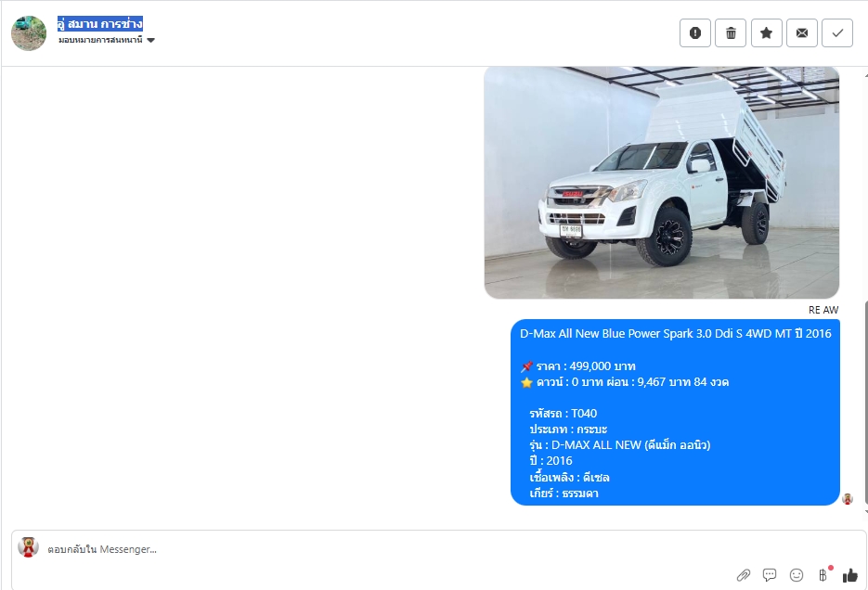Viewport: 868px width, 590px height.
Task: Open saved replies speech bubble icon
Action: tap(770, 575)
